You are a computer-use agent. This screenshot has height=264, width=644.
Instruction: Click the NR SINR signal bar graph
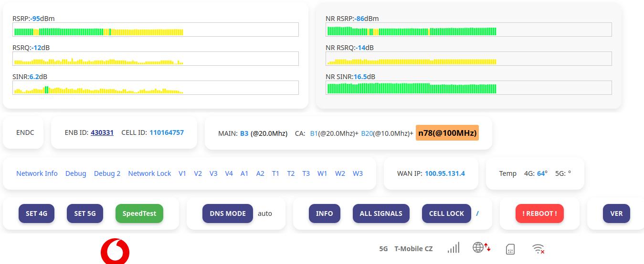pos(469,88)
